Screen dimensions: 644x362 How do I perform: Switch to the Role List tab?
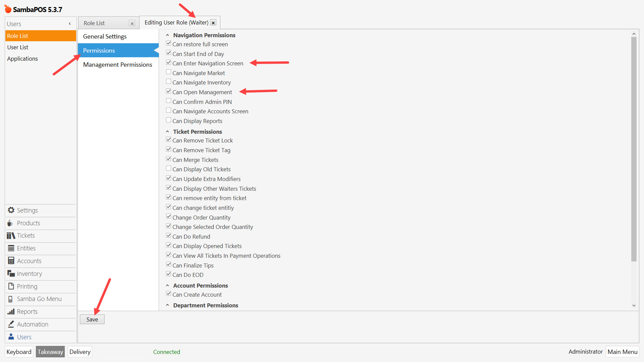94,23
